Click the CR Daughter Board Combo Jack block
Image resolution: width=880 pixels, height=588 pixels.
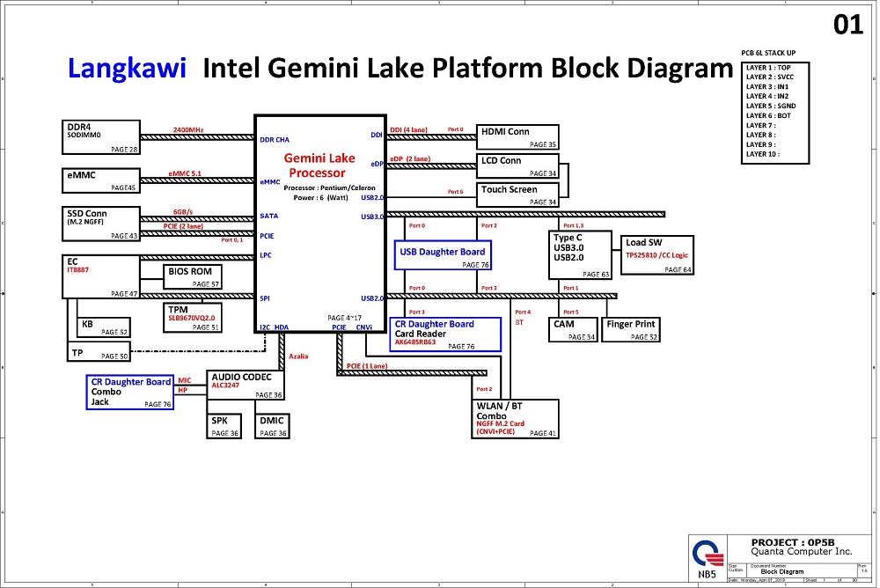click(x=130, y=392)
